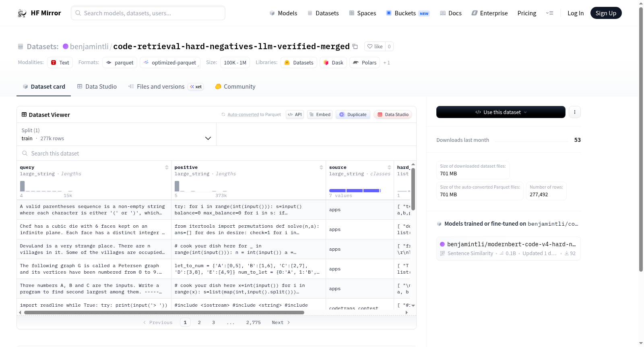Open the three-dot more options menu

pyautogui.click(x=575, y=112)
